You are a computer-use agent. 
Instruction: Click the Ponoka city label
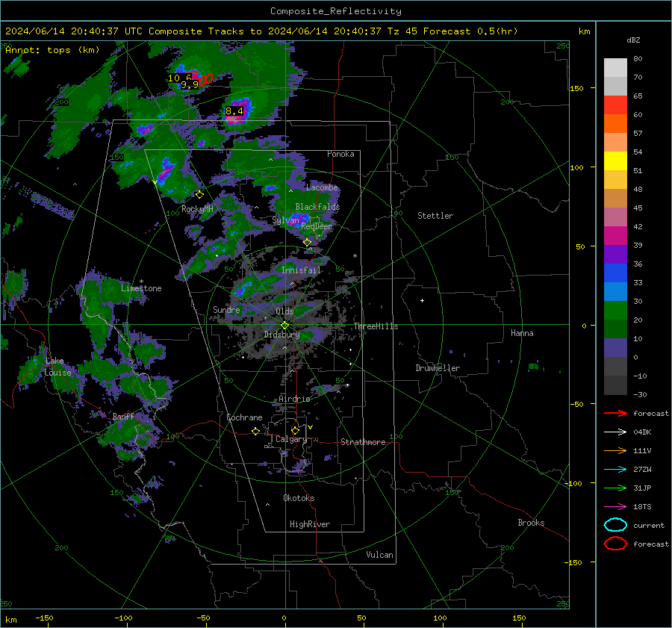[x=340, y=154]
